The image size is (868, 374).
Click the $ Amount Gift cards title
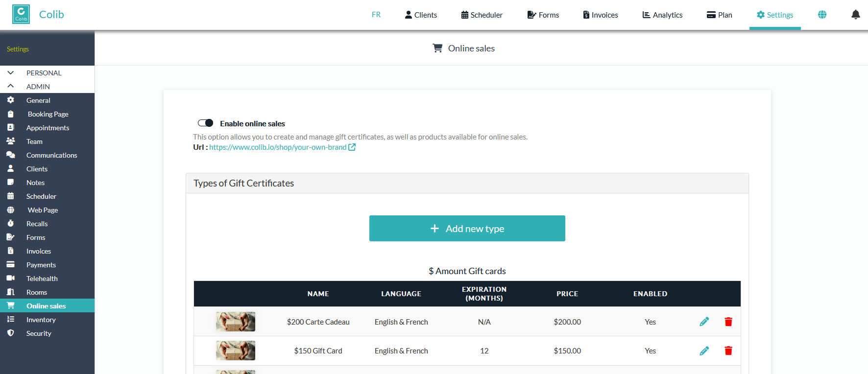(x=467, y=271)
